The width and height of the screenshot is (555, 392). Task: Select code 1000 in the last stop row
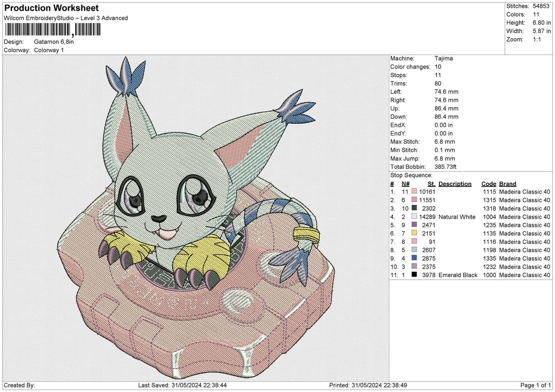[x=489, y=275]
